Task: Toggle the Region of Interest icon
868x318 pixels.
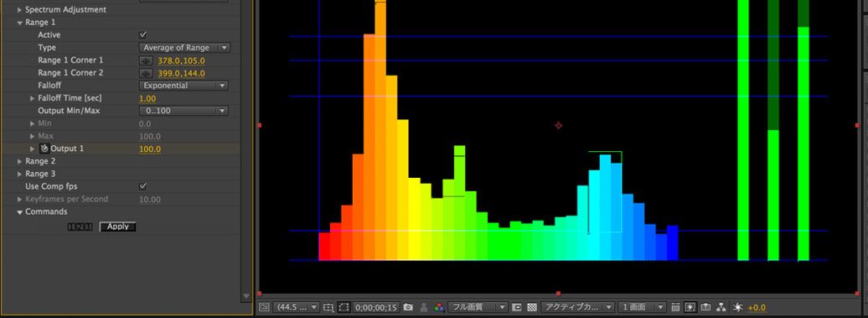Action: click(x=517, y=307)
